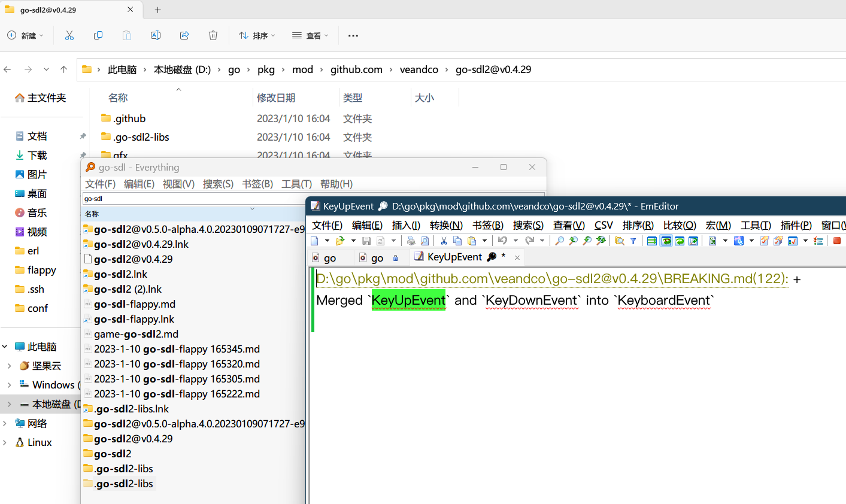Click the Delete trash icon in Explorer toolbar

(x=213, y=35)
